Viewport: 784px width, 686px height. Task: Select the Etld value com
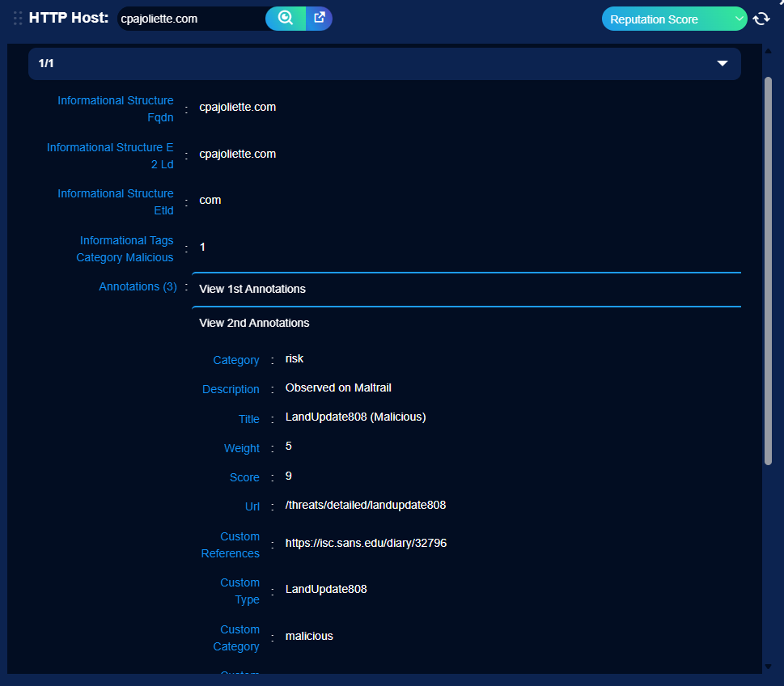tap(210, 200)
